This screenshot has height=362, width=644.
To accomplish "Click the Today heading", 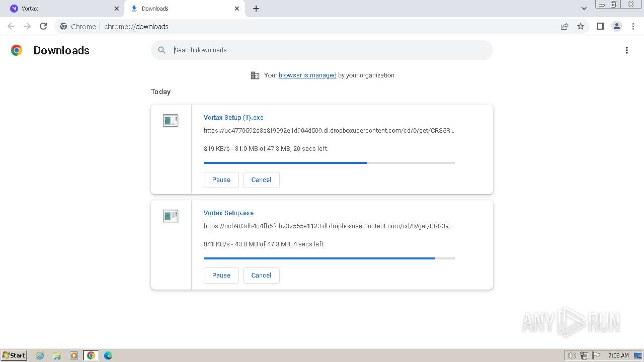I will [x=160, y=92].
